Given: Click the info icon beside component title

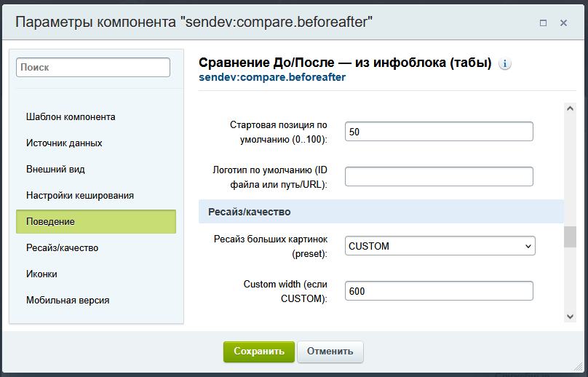Looking at the screenshot, I should pos(505,63).
